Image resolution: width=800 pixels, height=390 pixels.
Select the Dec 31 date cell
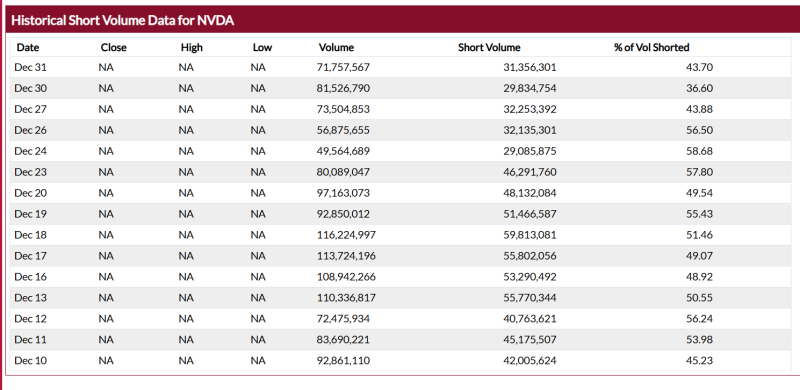(x=31, y=67)
